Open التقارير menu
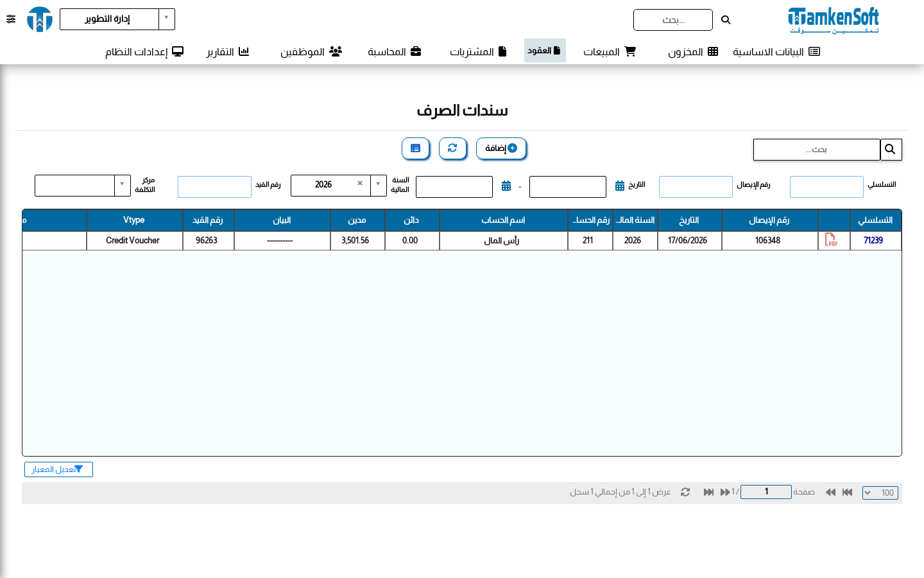This screenshot has width=924, height=578. [x=228, y=51]
